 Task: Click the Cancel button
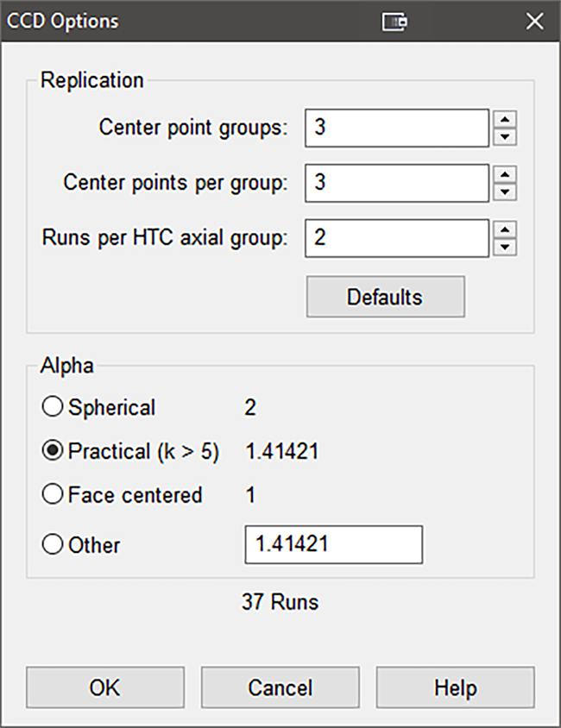280,687
